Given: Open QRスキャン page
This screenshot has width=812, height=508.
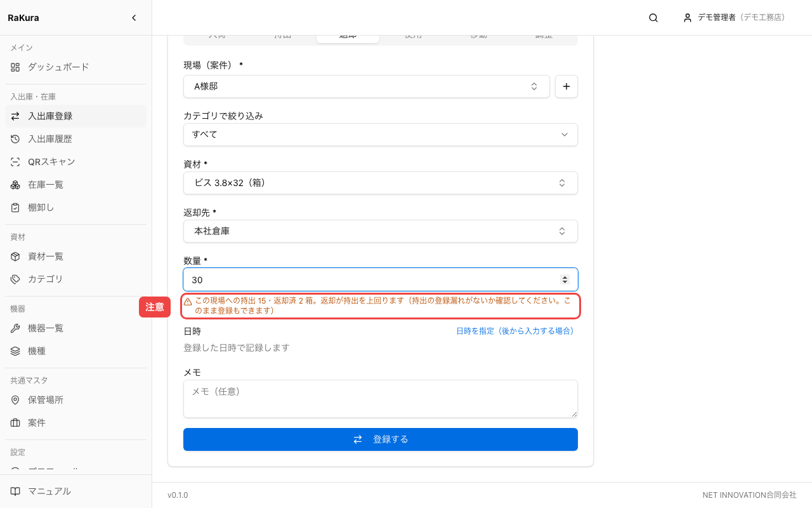Looking at the screenshot, I should point(75,162).
